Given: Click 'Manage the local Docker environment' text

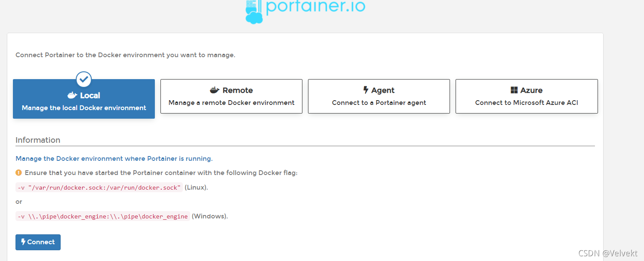Looking at the screenshot, I should tap(84, 108).
